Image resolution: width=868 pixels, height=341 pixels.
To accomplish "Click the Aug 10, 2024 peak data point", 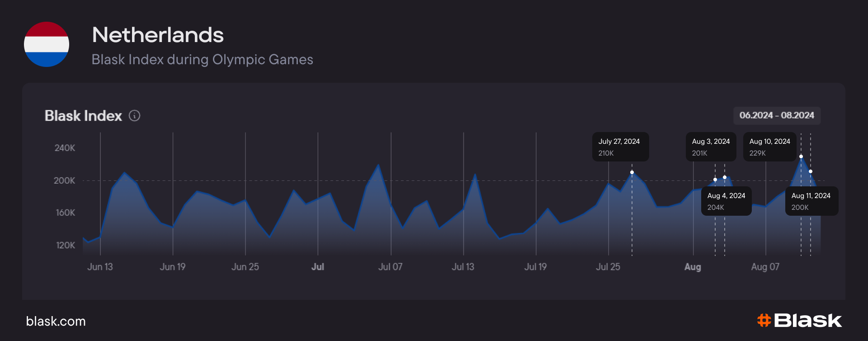I will 801,156.
